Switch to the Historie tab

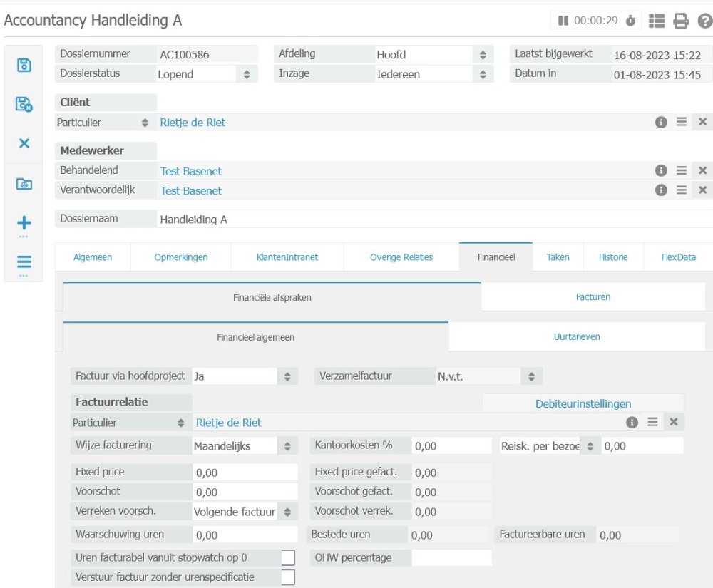click(613, 257)
